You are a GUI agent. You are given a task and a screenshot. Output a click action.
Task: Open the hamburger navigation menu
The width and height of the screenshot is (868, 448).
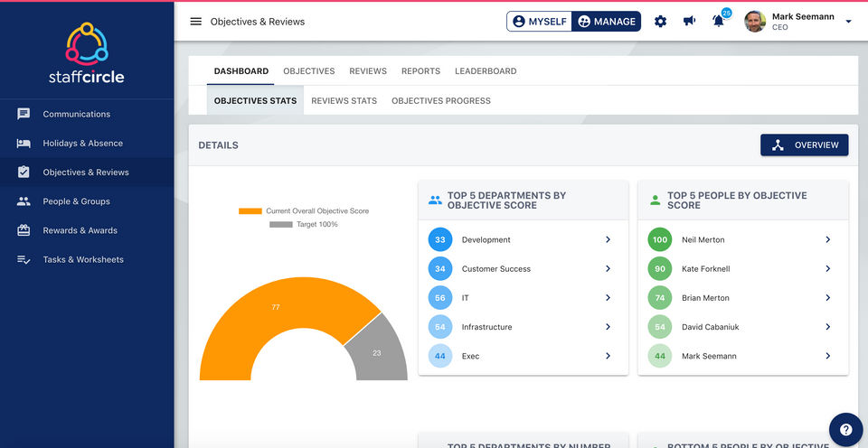pyautogui.click(x=196, y=22)
